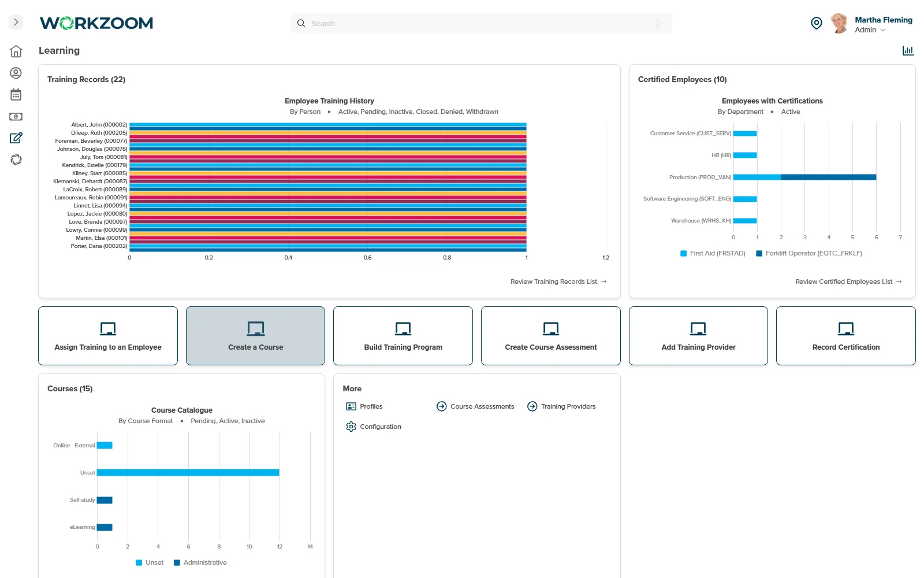Open the user profile sidebar icon
The image size is (924, 578).
click(x=16, y=73)
